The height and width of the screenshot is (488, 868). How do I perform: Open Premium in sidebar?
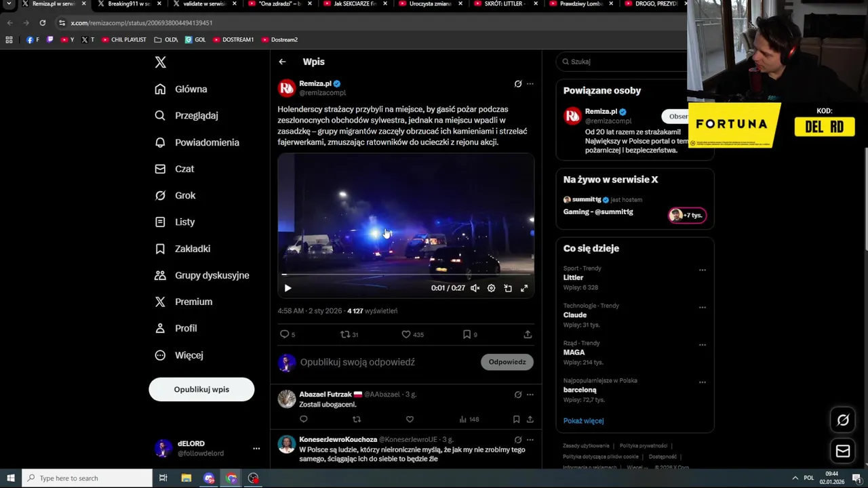(x=183, y=302)
